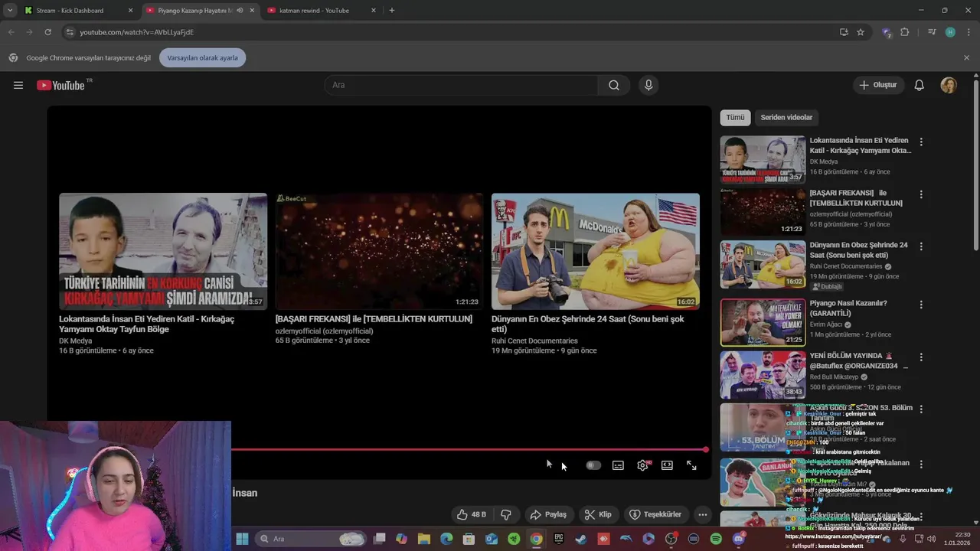Open Microsoft Store from the taskbar
980x551 pixels.
click(469, 539)
